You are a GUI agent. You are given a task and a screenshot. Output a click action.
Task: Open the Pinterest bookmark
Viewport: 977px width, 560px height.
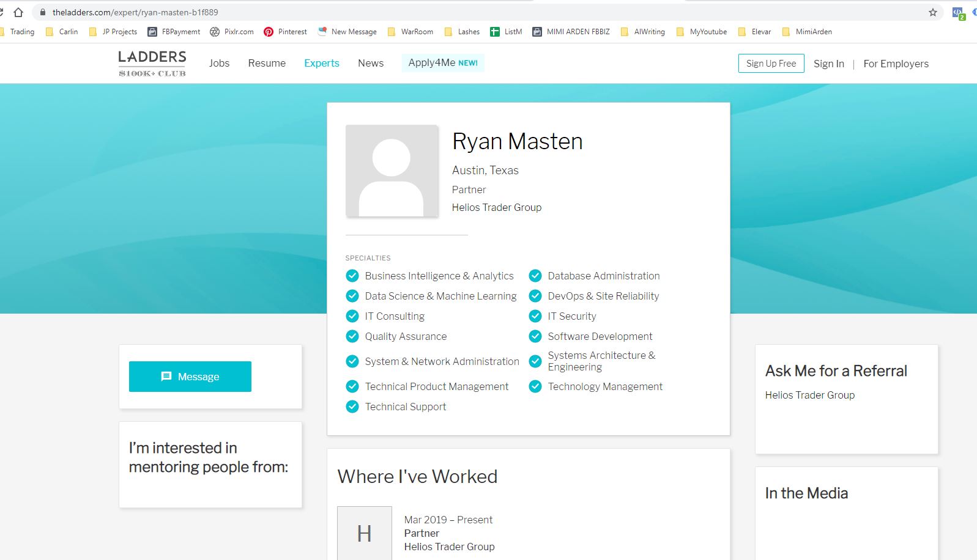point(285,32)
